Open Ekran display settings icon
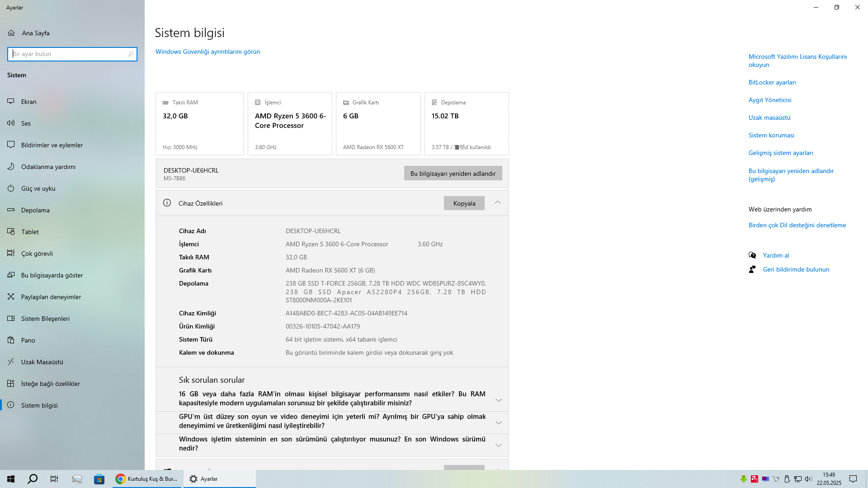Viewport: 868px width, 488px height. (11, 102)
